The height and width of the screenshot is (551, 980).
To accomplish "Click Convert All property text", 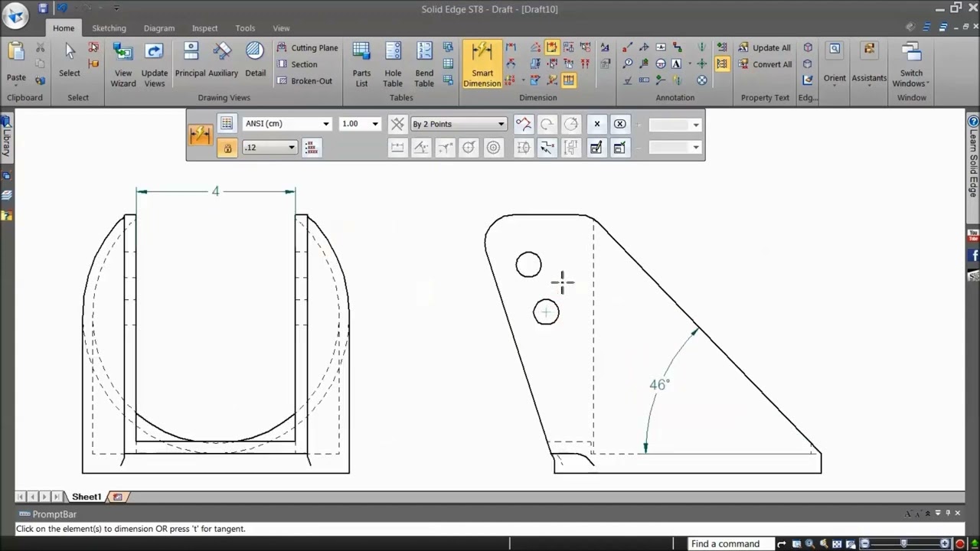I will (765, 64).
